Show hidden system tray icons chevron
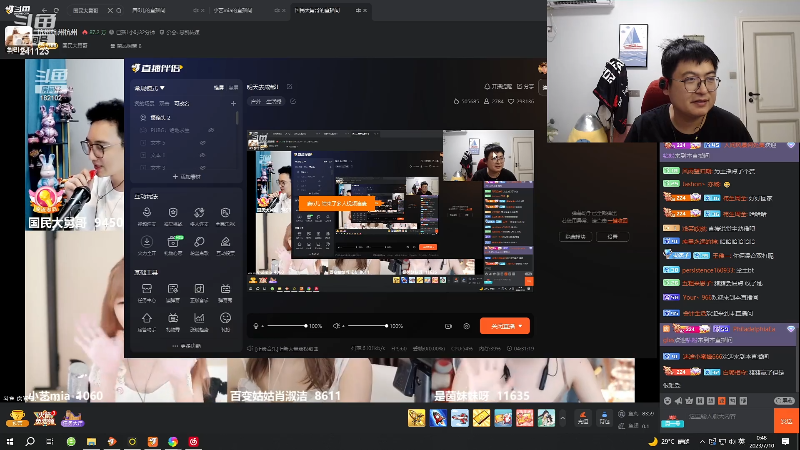Viewport: 800px width, 450px height. (702, 441)
